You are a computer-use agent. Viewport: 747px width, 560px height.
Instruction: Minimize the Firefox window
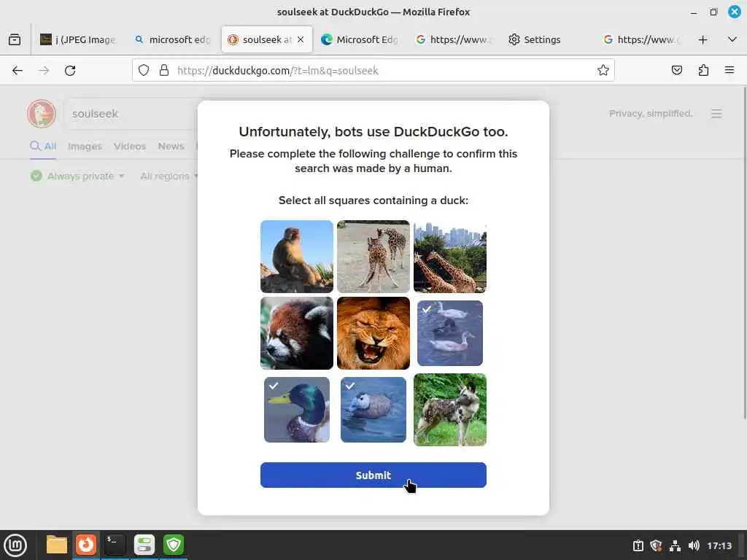click(x=694, y=12)
